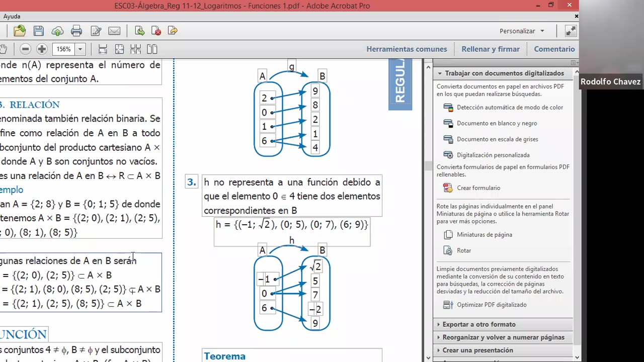
Task: Click the 'RELACIÓN' heading text
Action: 35,105
